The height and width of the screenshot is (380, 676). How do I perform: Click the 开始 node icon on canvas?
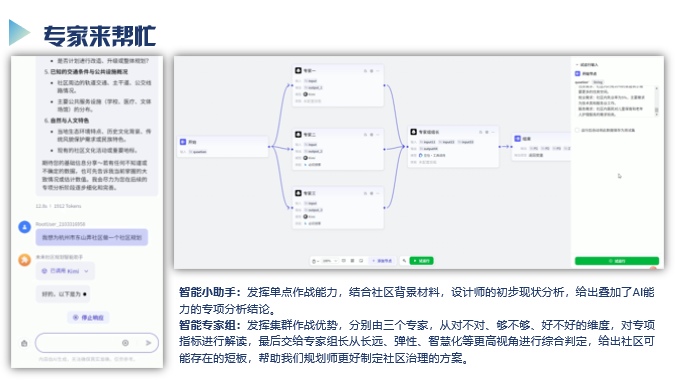point(183,141)
